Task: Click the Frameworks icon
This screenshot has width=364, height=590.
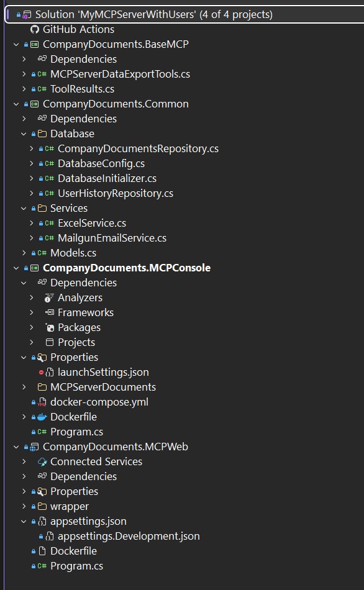Action: point(49,312)
